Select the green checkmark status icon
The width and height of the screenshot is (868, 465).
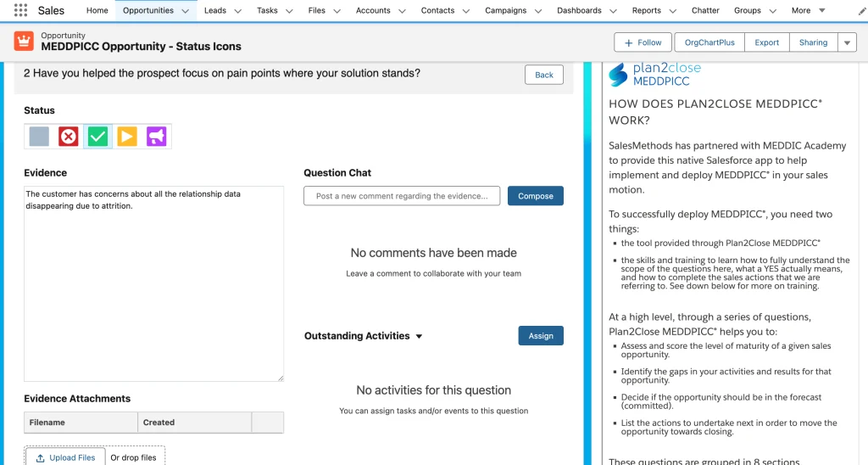pos(97,137)
